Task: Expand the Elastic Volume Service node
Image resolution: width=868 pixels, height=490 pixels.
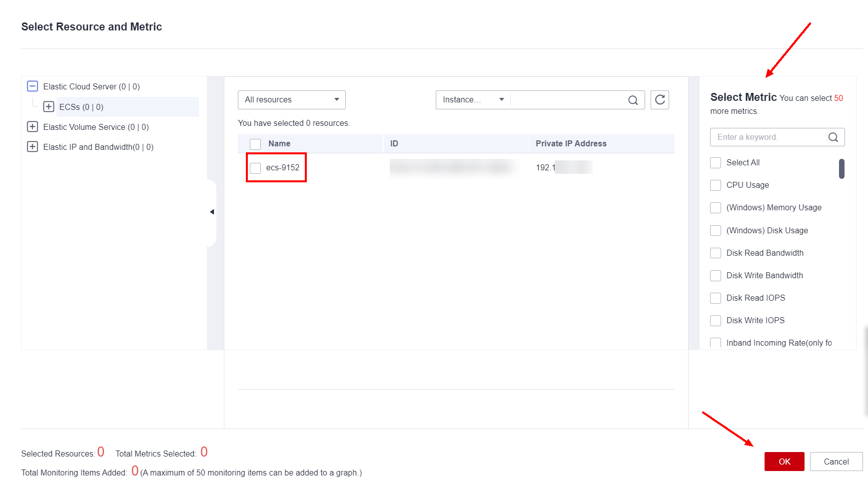Action: [32, 127]
